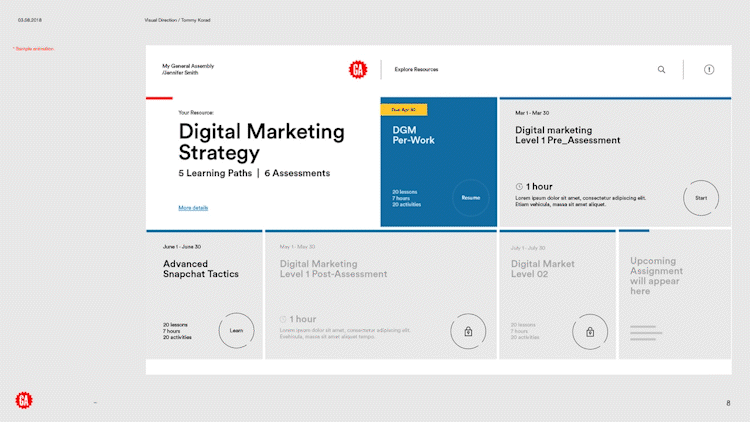Click the Digital Marketing Strategy heading
Image resolution: width=750 pixels, height=422 pixels.
tap(261, 142)
